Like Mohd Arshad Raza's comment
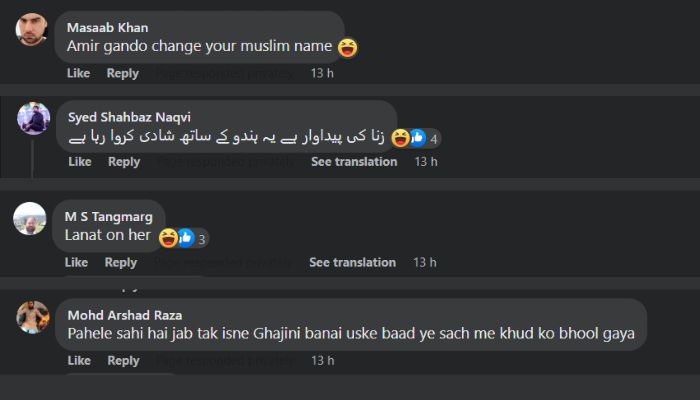 [78, 361]
